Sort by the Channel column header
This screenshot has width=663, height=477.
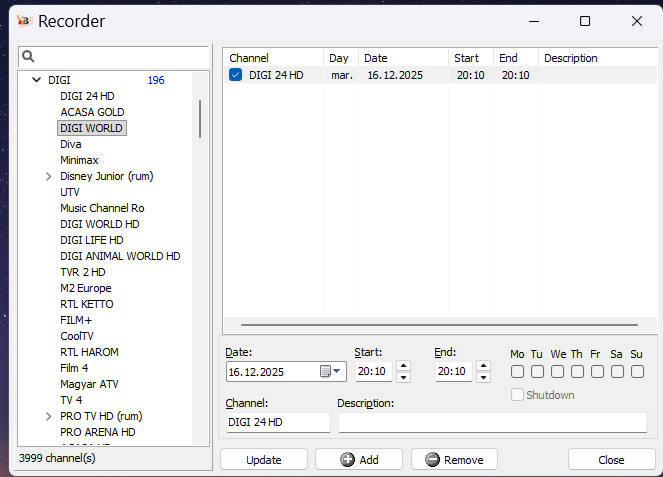pos(273,58)
